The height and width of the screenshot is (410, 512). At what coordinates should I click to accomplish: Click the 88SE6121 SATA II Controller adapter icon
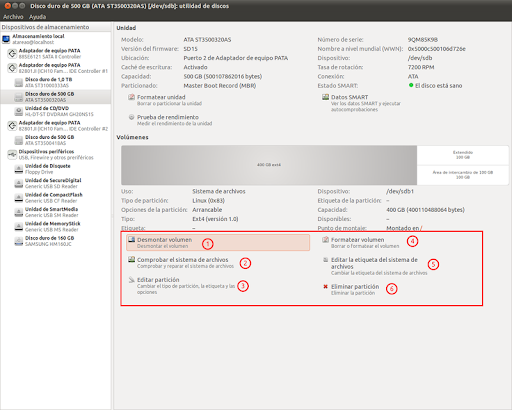click(12, 53)
